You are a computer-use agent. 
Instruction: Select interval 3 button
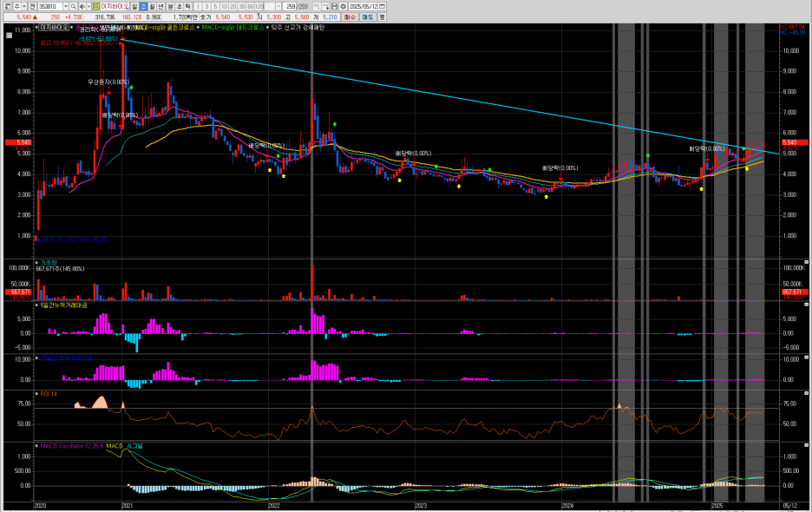(206, 6)
